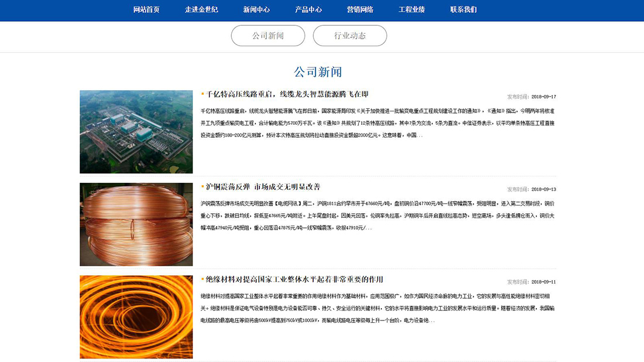Open the 工程业绩 menu item
The width and height of the screenshot is (644, 362).
(x=412, y=10)
